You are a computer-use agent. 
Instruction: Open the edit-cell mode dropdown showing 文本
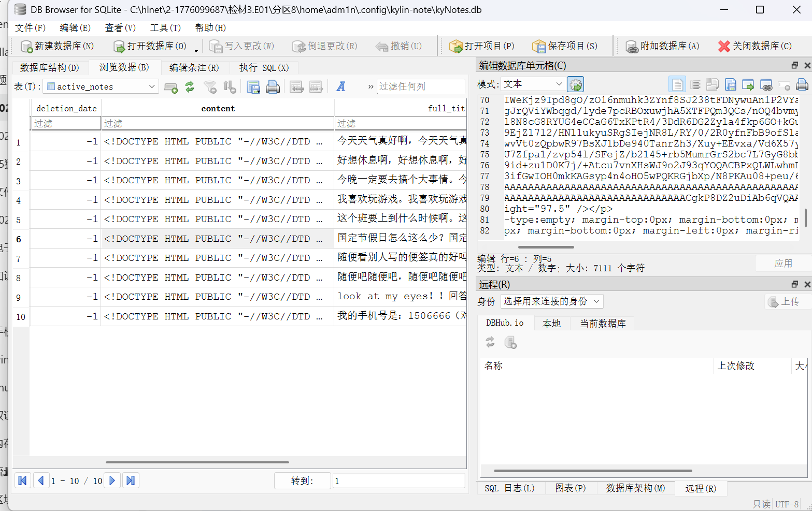(533, 84)
